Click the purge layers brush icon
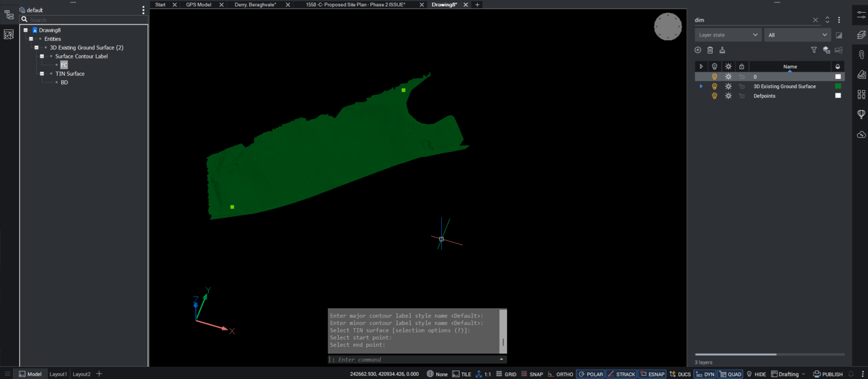This screenshot has width=868, height=379. 722,50
